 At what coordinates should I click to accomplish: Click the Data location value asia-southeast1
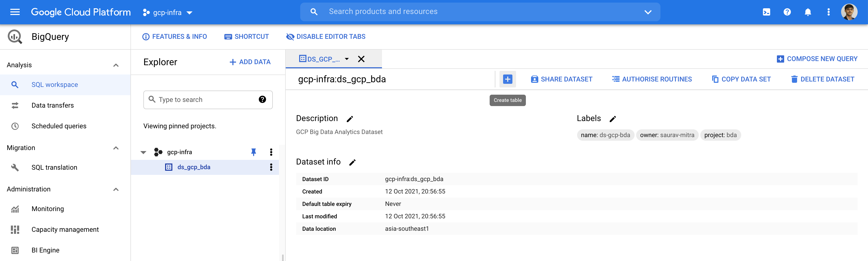click(x=407, y=229)
